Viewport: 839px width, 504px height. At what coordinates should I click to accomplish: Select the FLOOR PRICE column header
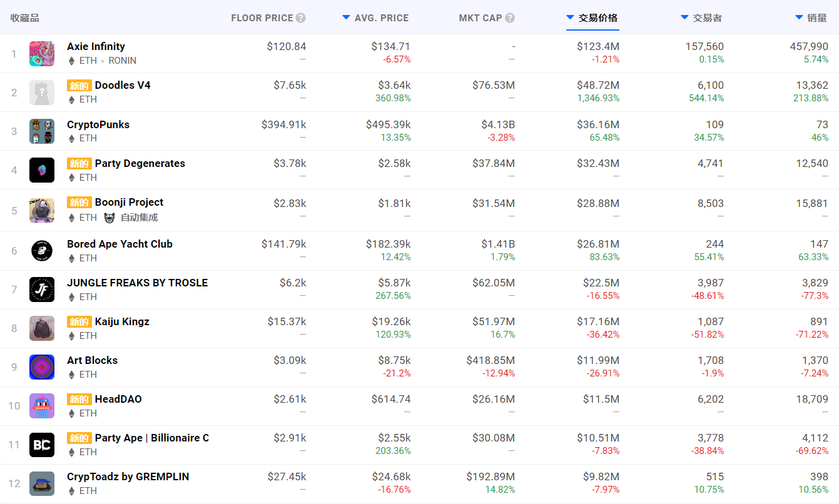click(262, 18)
